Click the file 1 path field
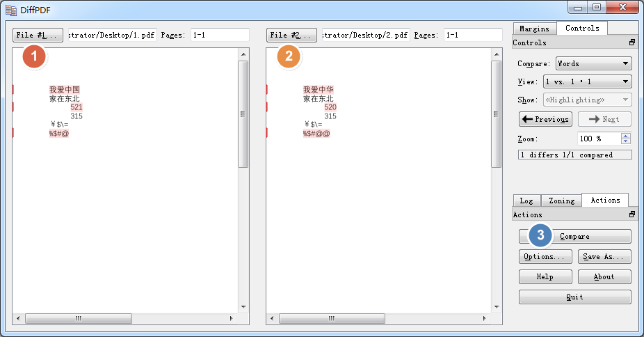644x337 pixels. [x=112, y=35]
